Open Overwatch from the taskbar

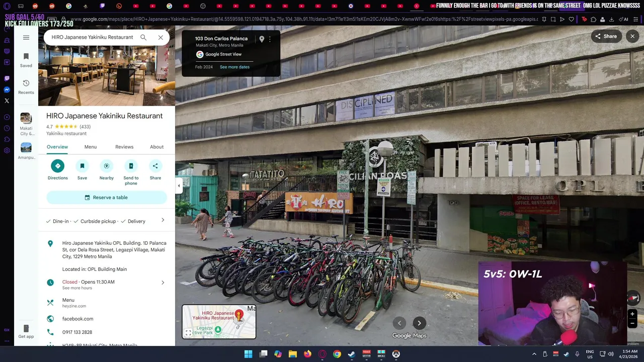pos(396,354)
